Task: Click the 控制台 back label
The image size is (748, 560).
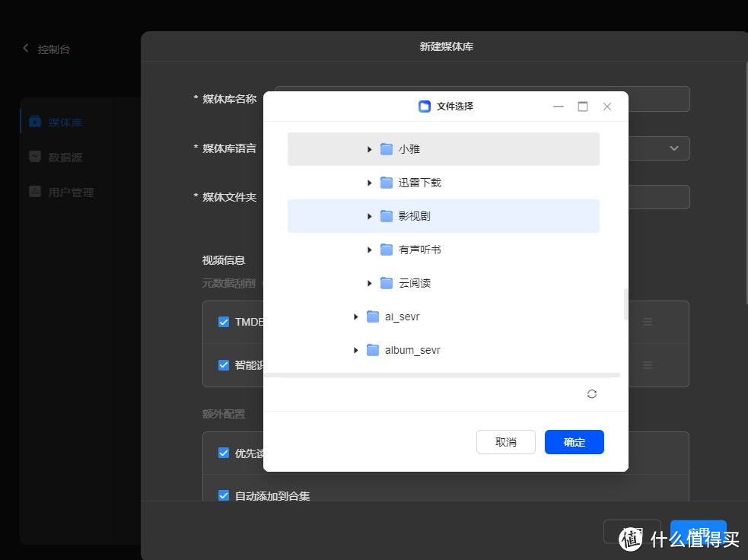Action: [x=54, y=49]
